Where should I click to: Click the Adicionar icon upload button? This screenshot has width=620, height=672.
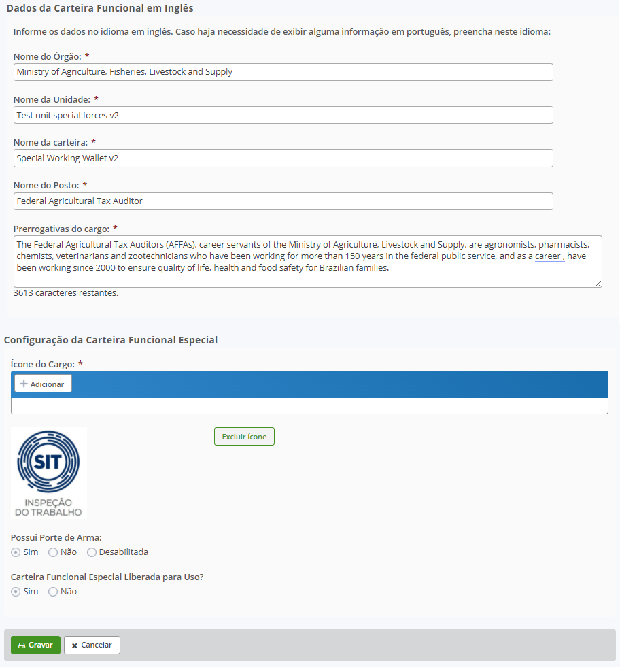point(43,384)
